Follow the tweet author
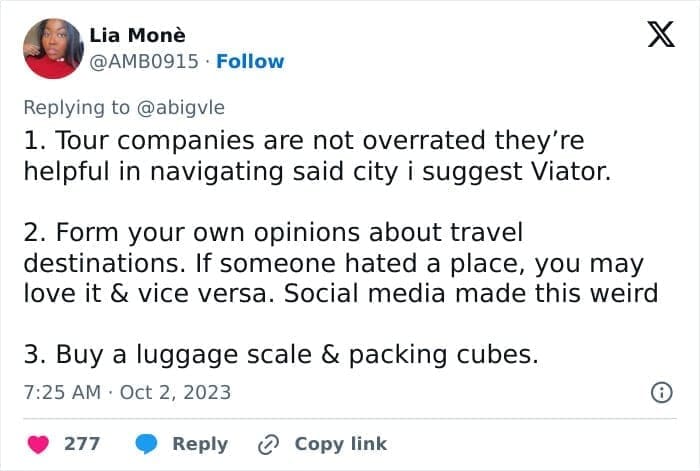 [x=251, y=61]
